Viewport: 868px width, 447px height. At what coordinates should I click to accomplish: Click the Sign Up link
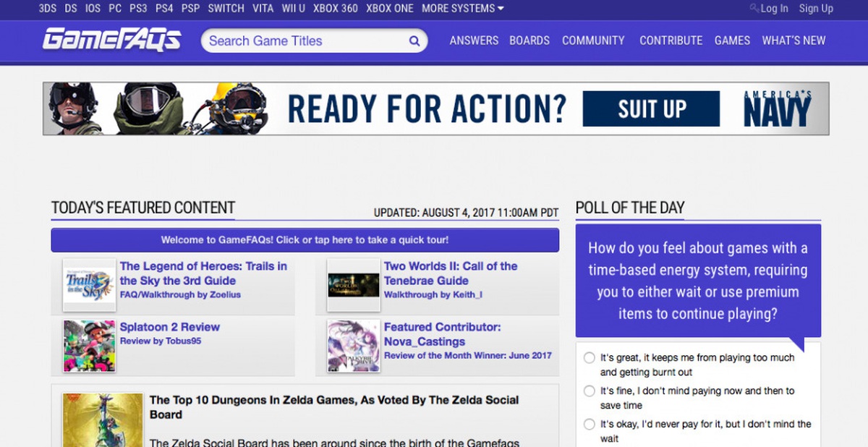click(x=816, y=9)
